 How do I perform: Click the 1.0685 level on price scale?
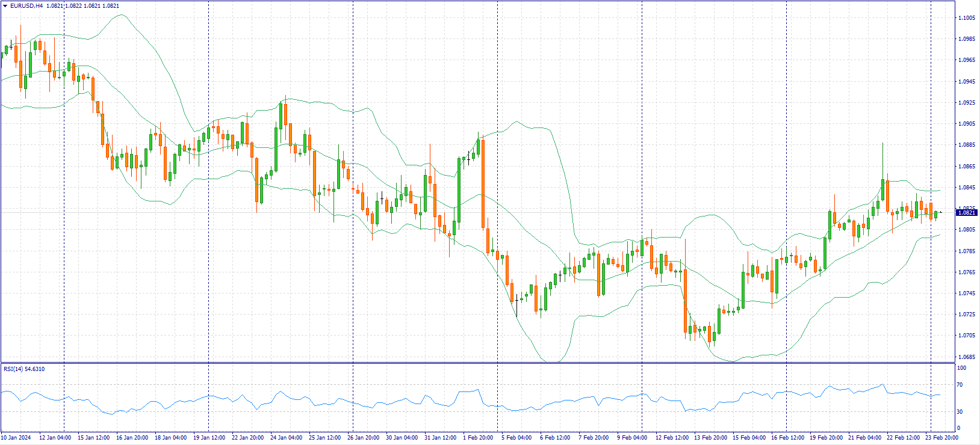(x=967, y=357)
